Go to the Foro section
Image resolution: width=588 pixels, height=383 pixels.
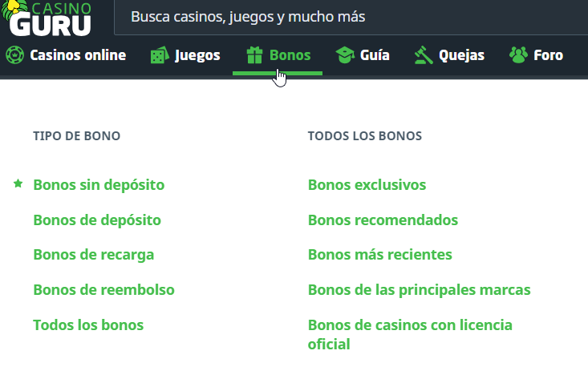(x=549, y=55)
